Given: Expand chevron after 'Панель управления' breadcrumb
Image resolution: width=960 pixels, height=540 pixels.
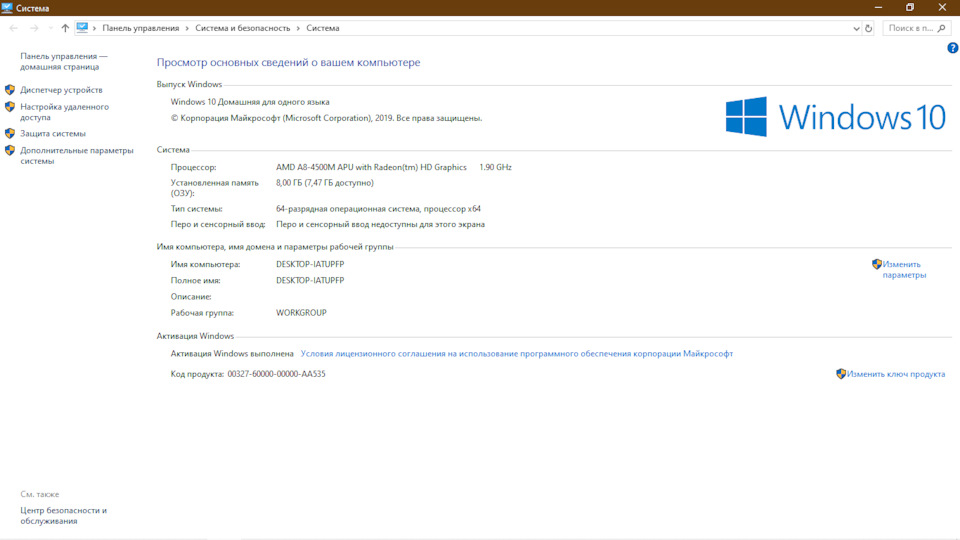Looking at the screenshot, I should coord(187,28).
